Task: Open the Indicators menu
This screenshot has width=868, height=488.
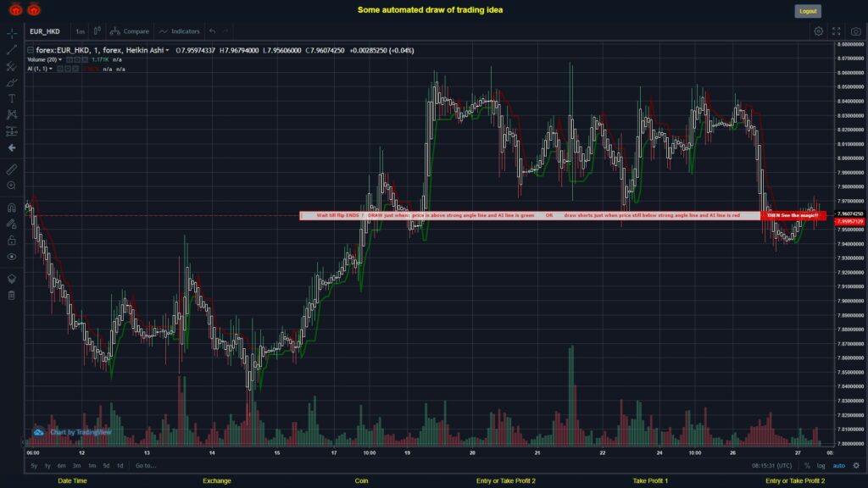Action: pos(180,31)
